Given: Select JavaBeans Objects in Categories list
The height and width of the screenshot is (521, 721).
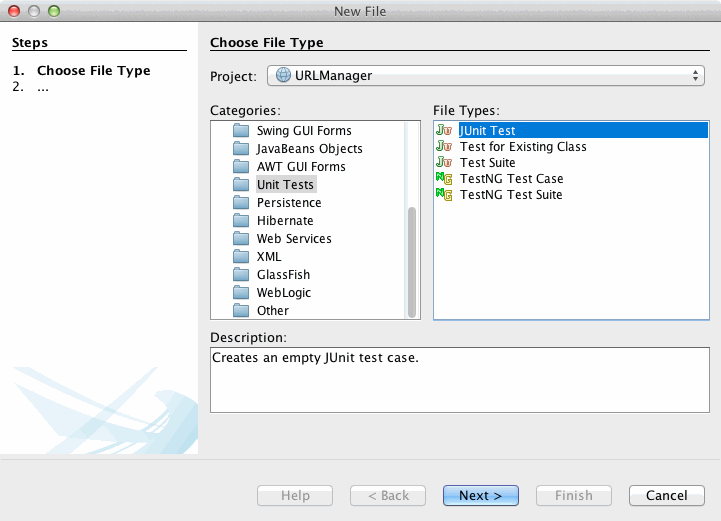Looking at the screenshot, I should click(309, 149).
